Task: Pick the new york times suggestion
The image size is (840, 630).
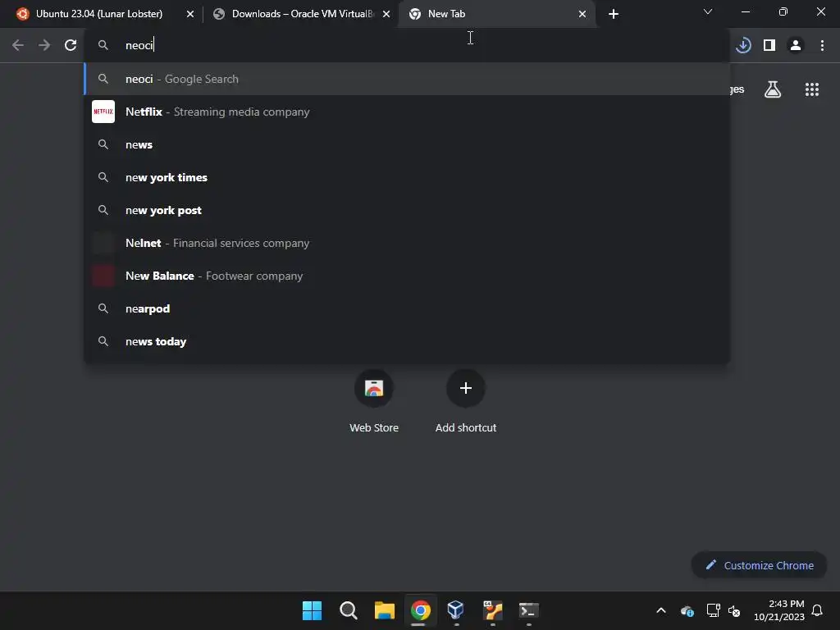Action: pyautogui.click(x=407, y=177)
